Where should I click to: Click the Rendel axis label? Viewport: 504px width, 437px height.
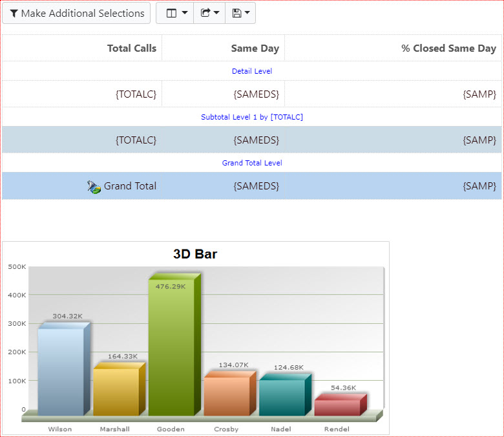337,429
